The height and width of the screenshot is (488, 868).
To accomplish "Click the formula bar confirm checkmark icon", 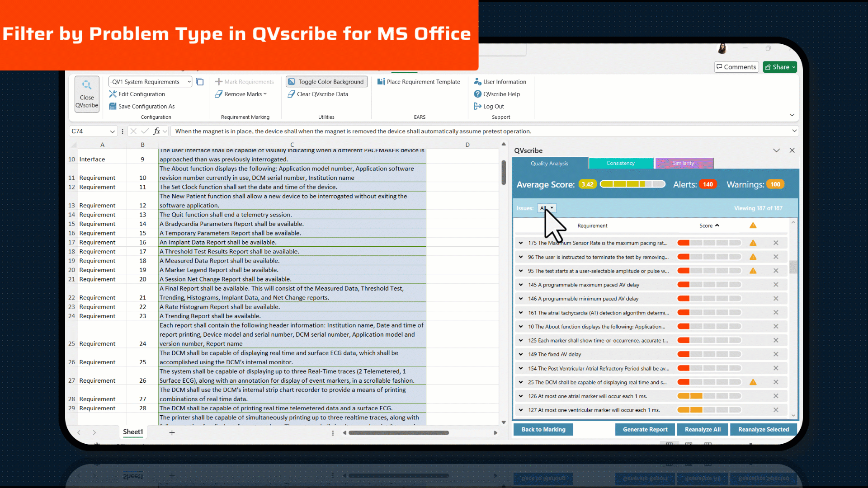I will [x=145, y=131].
